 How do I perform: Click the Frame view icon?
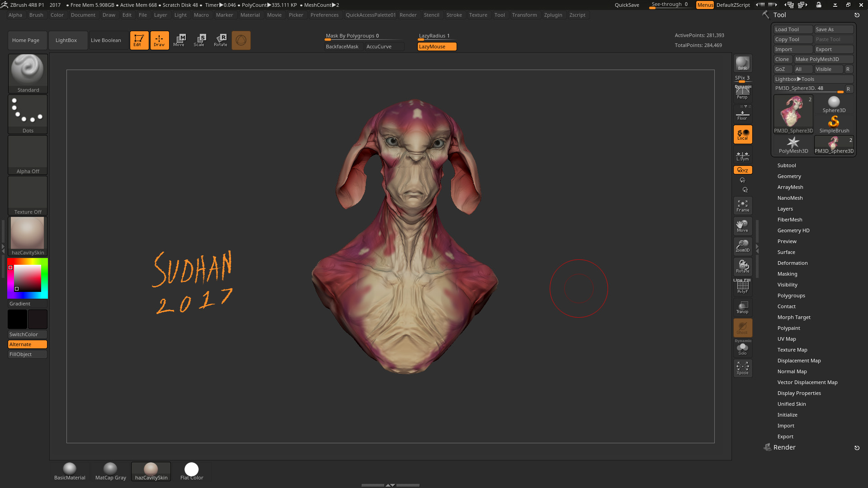coord(743,206)
